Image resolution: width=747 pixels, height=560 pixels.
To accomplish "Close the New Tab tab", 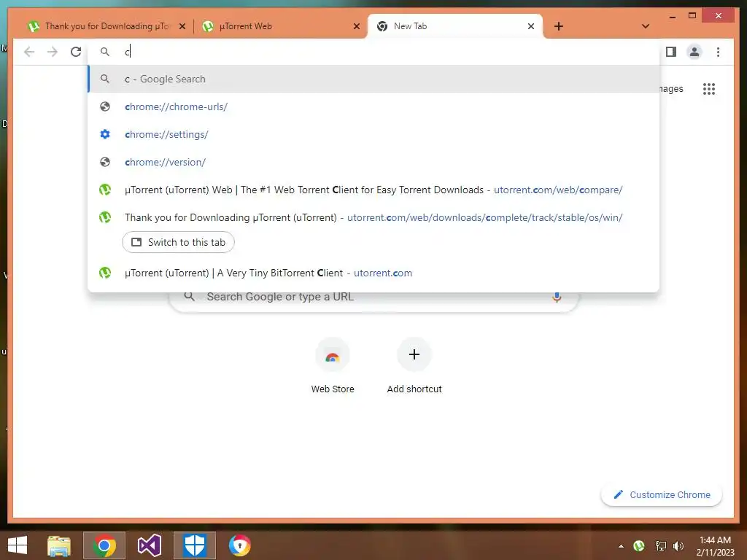I will coord(531,27).
